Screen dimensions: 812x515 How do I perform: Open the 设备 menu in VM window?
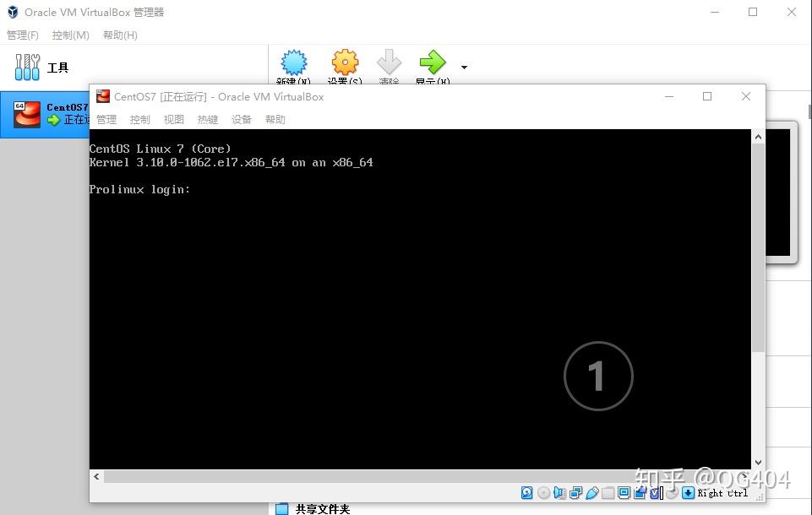tap(242, 120)
